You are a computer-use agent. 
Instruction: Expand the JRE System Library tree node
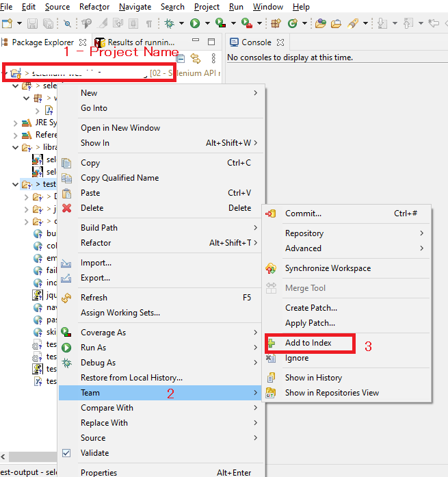tap(15, 123)
